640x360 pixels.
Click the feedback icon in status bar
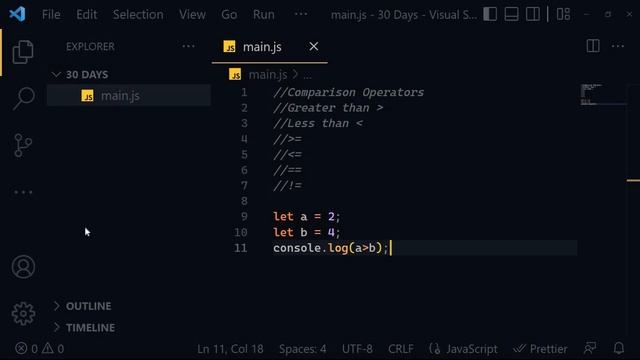590,348
